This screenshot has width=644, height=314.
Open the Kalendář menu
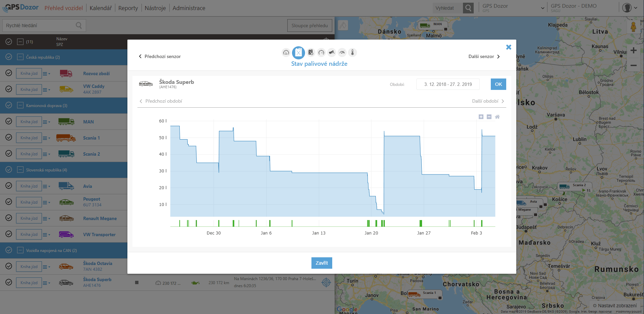(101, 8)
